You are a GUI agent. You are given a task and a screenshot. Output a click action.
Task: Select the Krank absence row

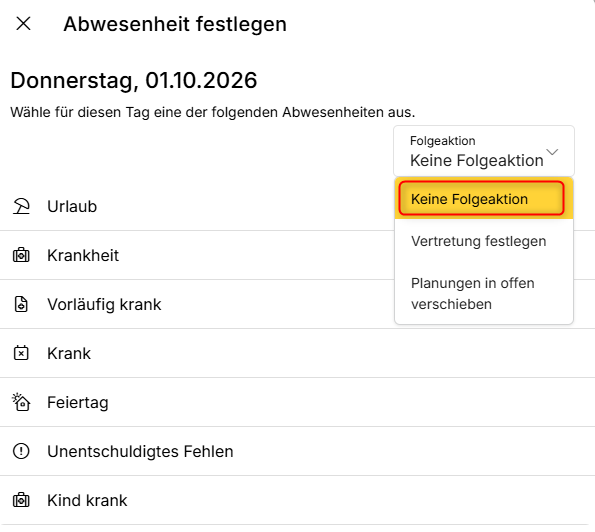[x=298, y=353]
